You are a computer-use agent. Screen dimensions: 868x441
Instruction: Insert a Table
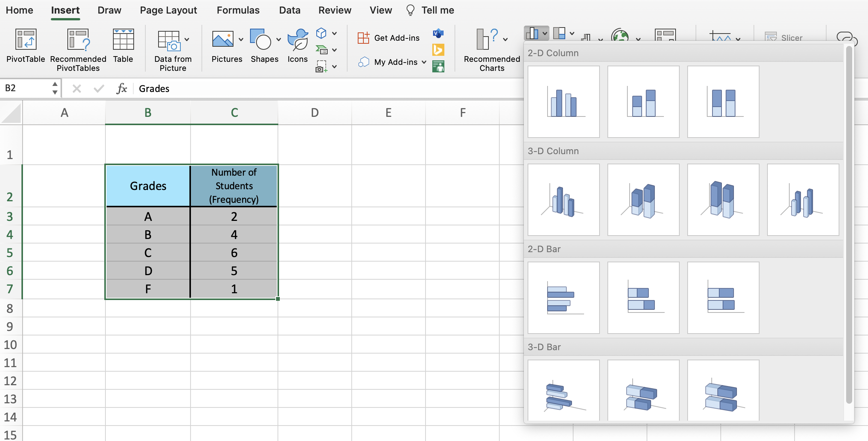123,46
